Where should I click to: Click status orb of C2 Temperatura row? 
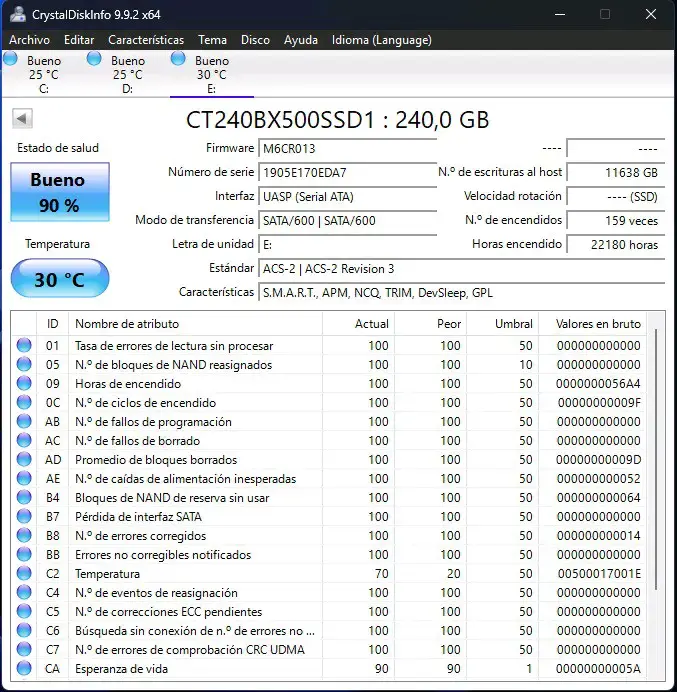pos(24,573)
